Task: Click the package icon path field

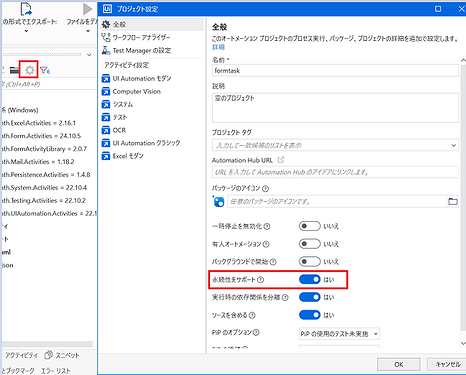Action: [x=337, y=202]
